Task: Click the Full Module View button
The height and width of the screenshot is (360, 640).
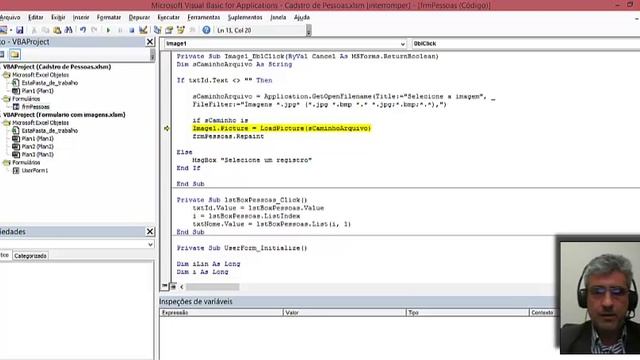Action: [173, 287]
